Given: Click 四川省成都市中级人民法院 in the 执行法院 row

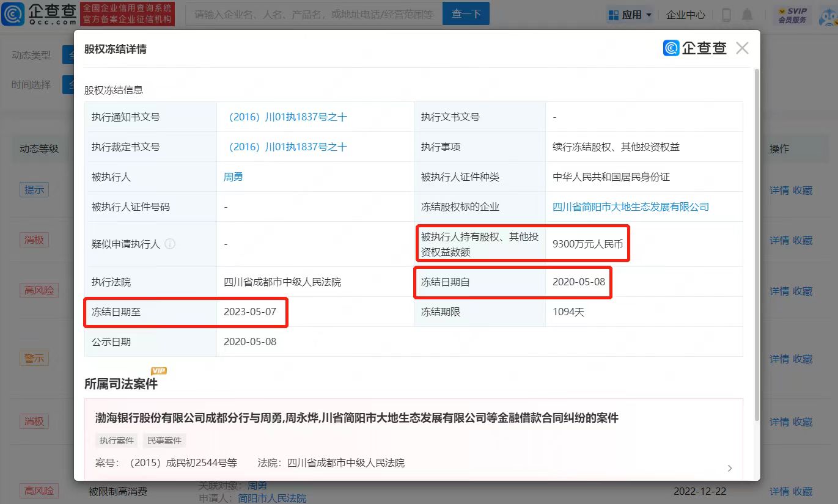Looking at the screenshot, I should tap(282, 282).
